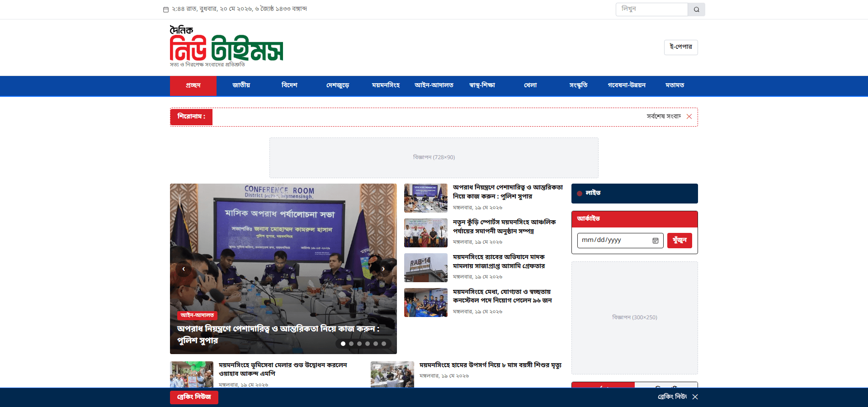Open the আইন-আদালত menu item
The height and width of the screenshot is (407, 868).
(x=434, y=85)
